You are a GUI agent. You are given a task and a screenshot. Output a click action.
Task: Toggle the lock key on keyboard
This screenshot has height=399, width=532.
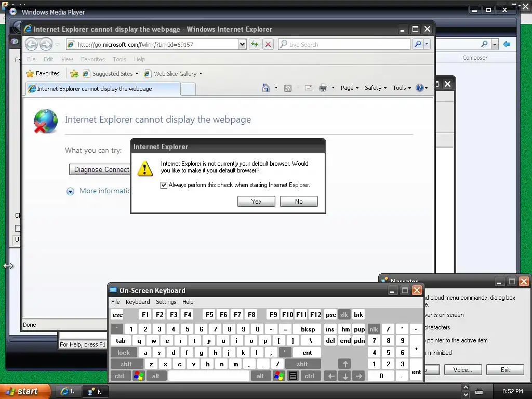(124, 353)
